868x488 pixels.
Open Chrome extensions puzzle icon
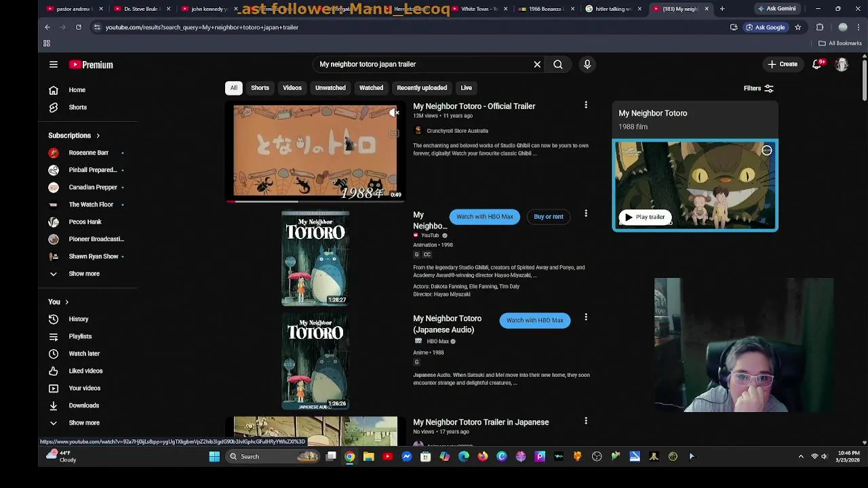point(820,27)
